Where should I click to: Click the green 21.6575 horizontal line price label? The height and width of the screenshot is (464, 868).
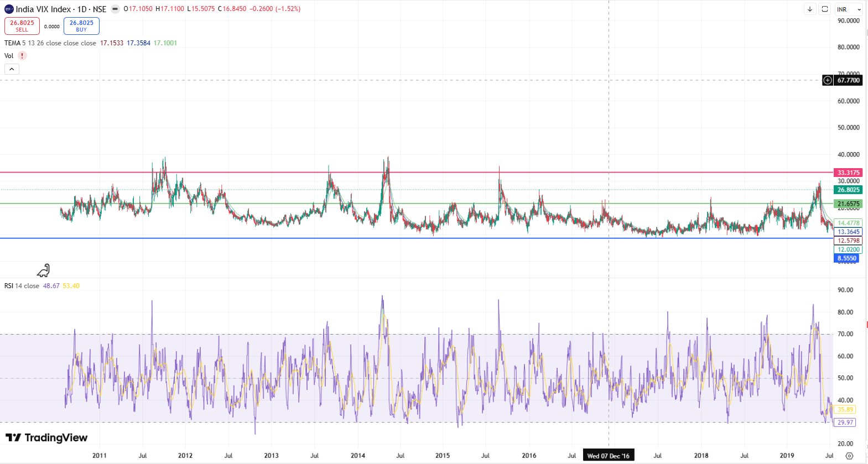click(x=848, y=204)
